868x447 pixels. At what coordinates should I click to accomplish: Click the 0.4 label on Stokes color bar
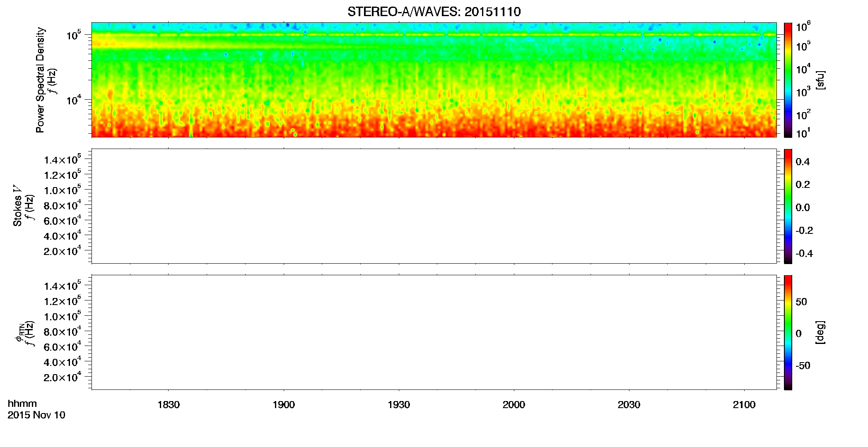[x=803, y=162]
